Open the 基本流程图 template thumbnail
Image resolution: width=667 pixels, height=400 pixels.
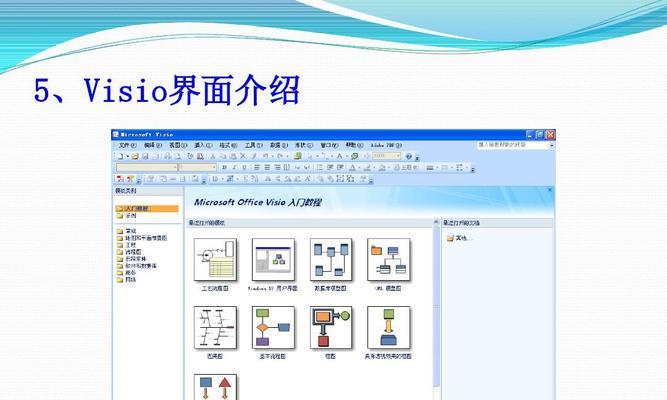[273, 328]
